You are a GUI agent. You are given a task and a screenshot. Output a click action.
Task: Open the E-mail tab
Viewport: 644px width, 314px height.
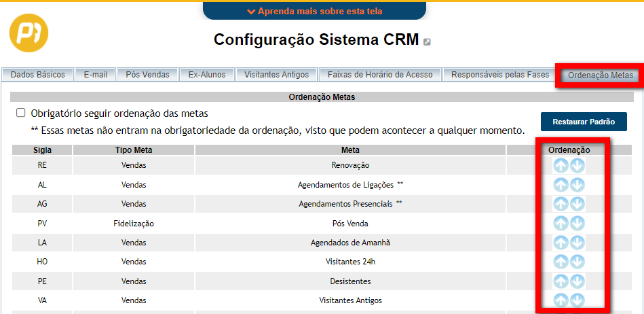click(x=96, y=75)
